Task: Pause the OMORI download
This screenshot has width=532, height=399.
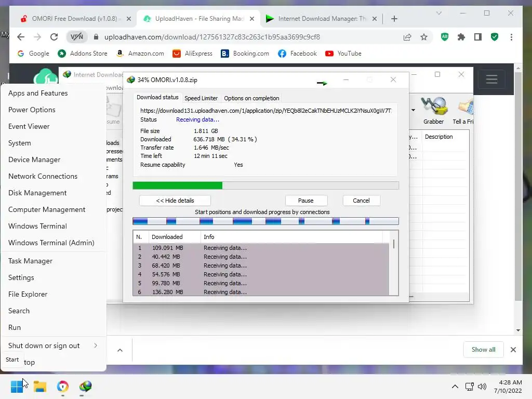Action: pyautogui.click(x=306, y=201)
